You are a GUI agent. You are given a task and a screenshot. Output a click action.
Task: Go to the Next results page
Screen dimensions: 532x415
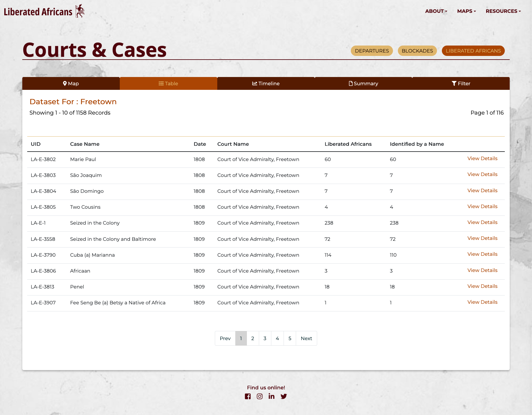tap(306, 338)
